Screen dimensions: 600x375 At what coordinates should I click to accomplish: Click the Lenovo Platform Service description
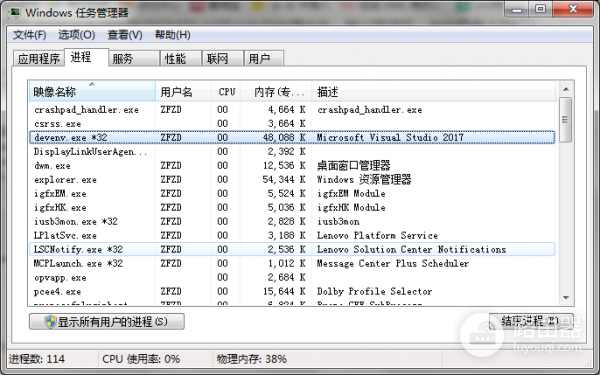[x=377, y=235]
